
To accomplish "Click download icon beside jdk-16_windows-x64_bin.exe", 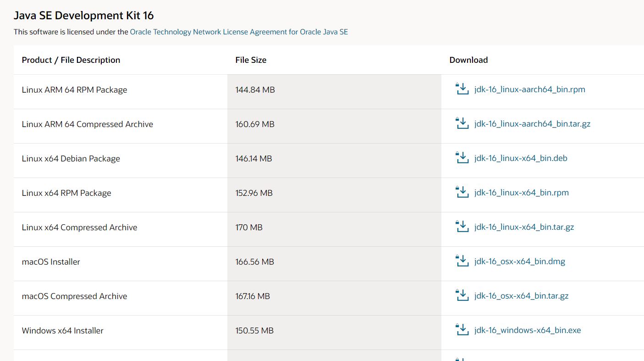I will click(462, 330).
